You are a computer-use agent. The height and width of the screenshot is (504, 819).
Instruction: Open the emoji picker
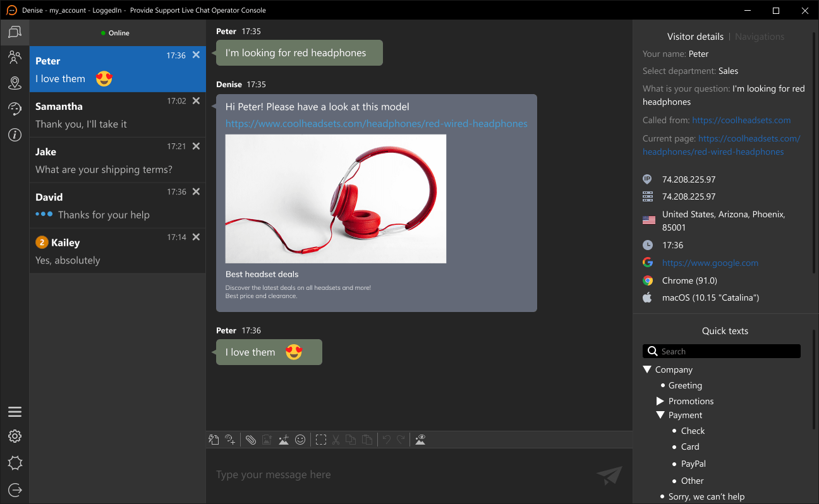coord(300,439)
